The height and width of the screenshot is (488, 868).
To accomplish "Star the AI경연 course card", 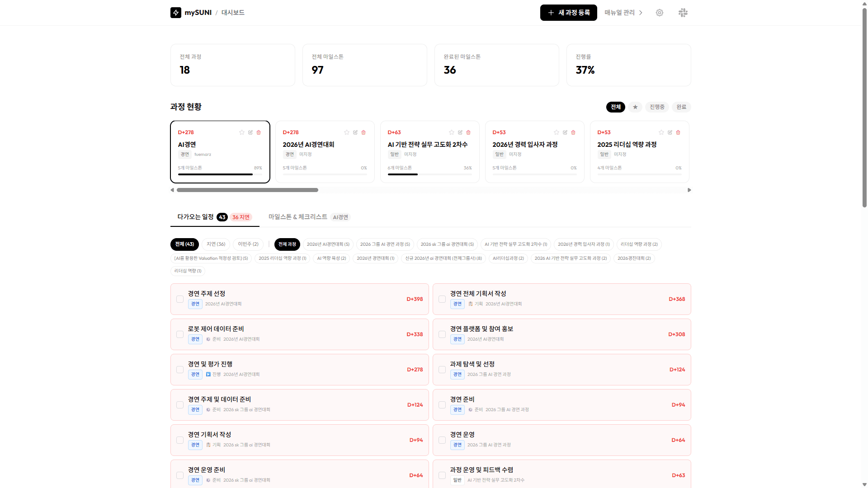I will [x=242, y=132].
